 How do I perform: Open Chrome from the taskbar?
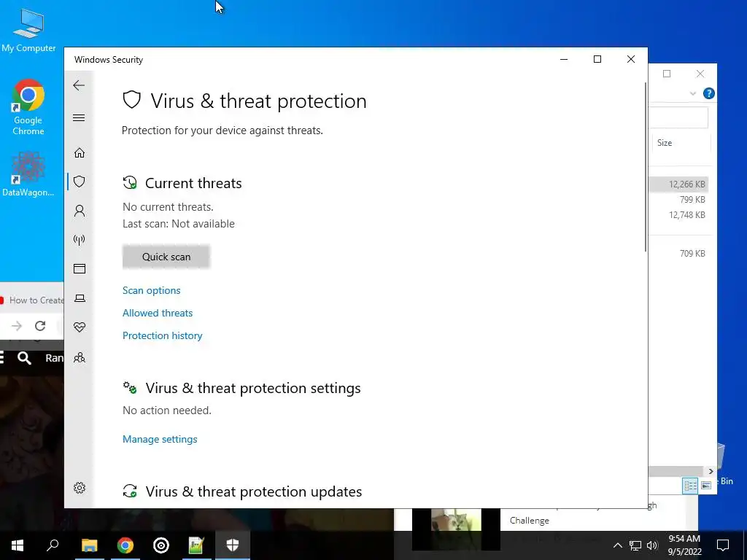tap(125, 545)
